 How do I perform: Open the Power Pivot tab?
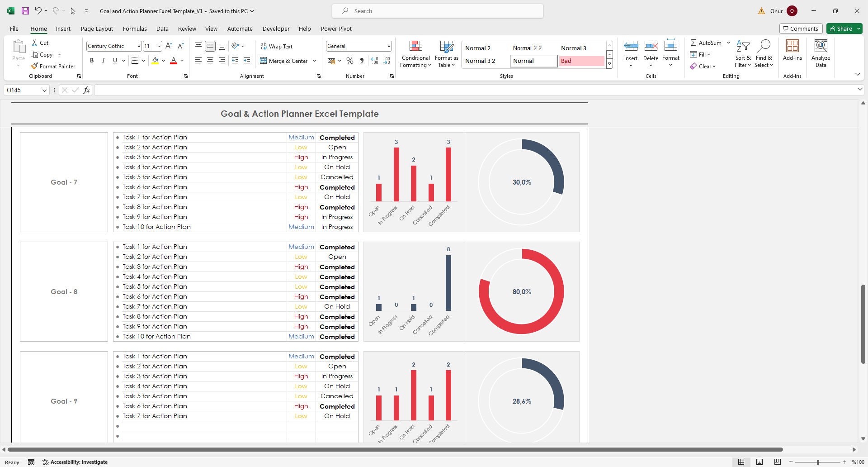pyautogui.click(x=336, y=29)
